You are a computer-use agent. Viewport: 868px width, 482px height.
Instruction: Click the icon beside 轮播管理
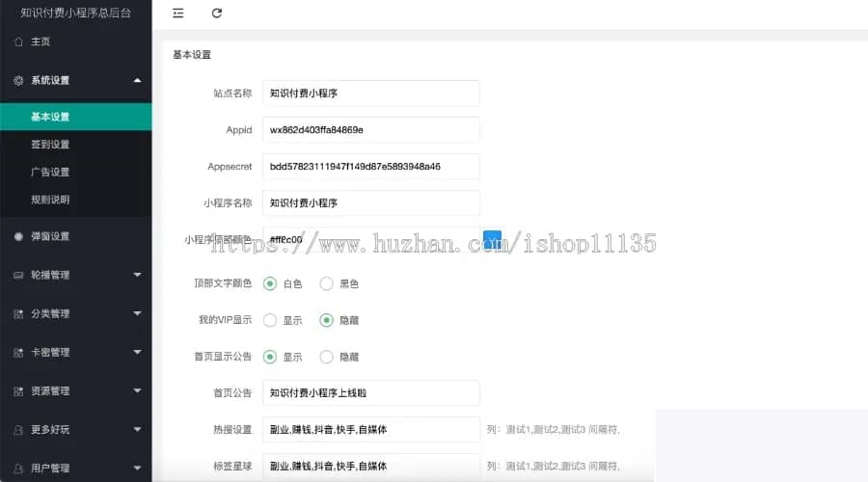(x=18, y=276)
